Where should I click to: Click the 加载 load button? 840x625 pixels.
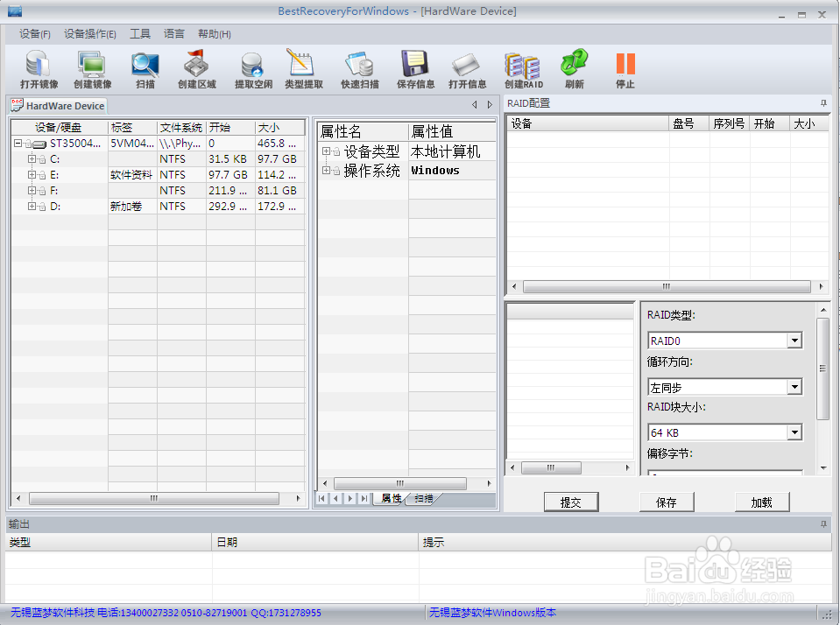tap(761, 502)
